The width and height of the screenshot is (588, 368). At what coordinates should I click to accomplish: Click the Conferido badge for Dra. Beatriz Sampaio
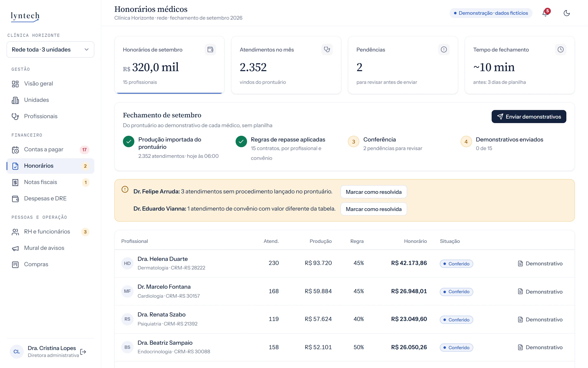456,348
